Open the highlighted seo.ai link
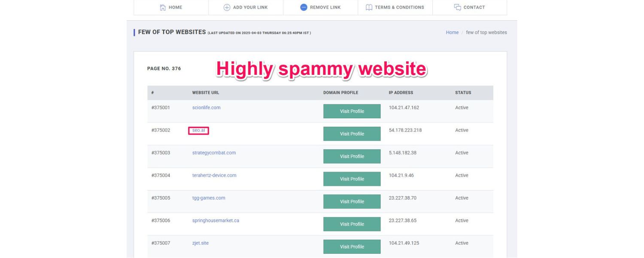 [x=198, y=130]
